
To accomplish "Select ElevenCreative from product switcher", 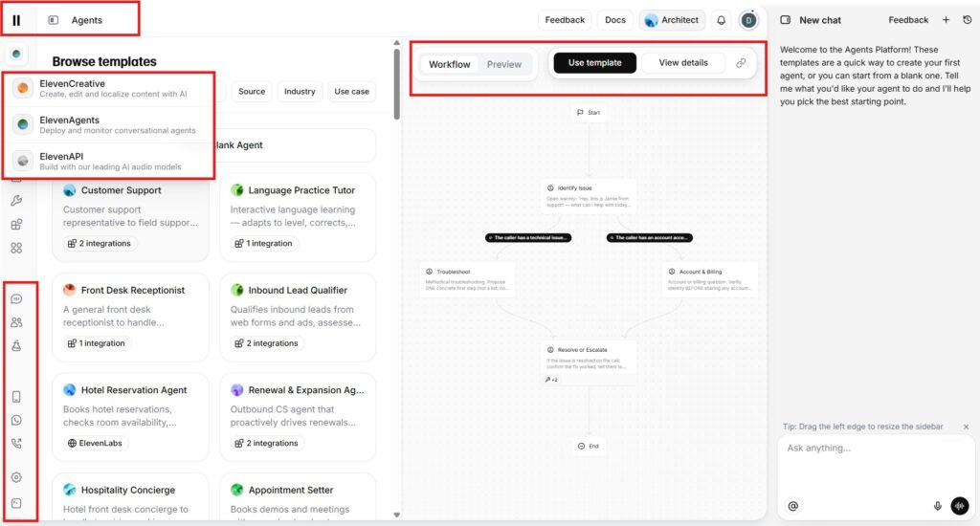I will [109, 88].
